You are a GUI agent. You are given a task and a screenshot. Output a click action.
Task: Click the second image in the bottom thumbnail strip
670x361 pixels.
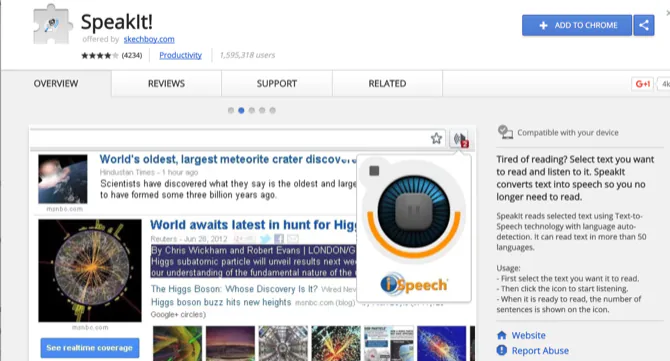pyautogui.click(x=230, y=343)
